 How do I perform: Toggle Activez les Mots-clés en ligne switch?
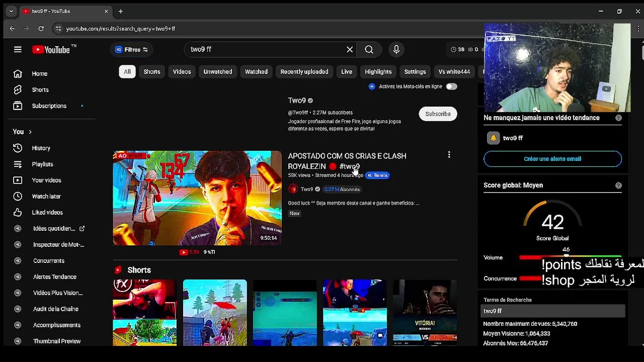click(x=451, y=86)
